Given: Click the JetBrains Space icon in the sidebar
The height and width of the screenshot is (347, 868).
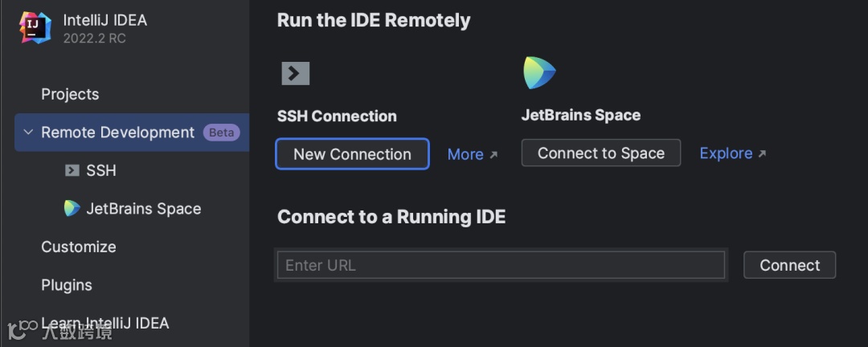Looking at the screenshot, I should point(72,209).
